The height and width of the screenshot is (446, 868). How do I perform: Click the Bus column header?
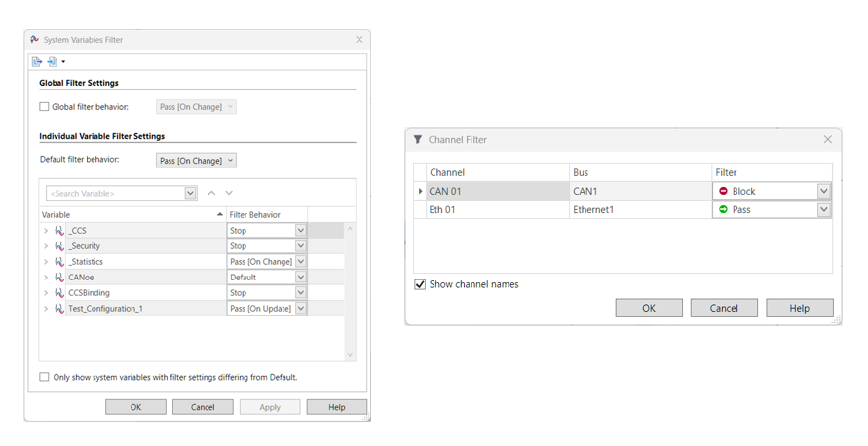pos(640,172)
